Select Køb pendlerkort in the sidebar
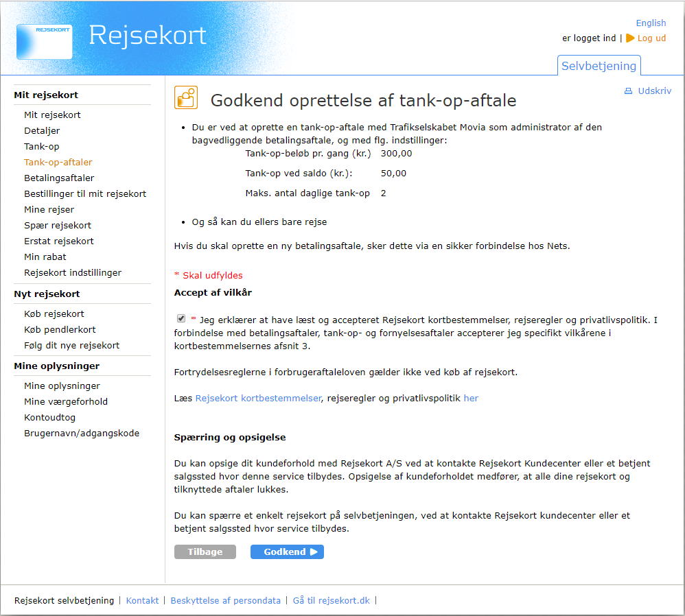 (60, 329)
